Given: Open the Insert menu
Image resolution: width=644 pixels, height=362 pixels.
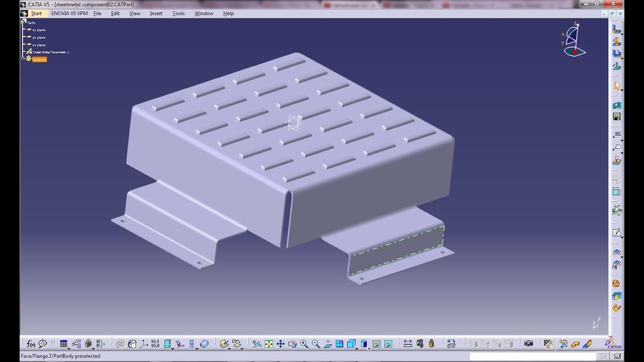Looking at the screenshot, I should (x=155, y=14).
